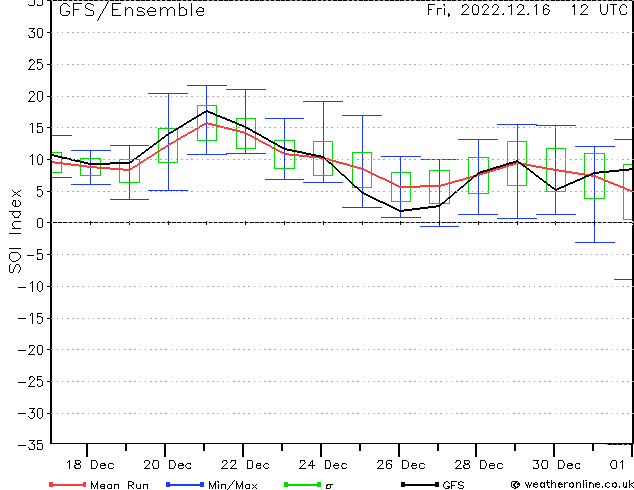Click the 30 Dec x-axis label
634x490 pixels.
pos(556,465)
